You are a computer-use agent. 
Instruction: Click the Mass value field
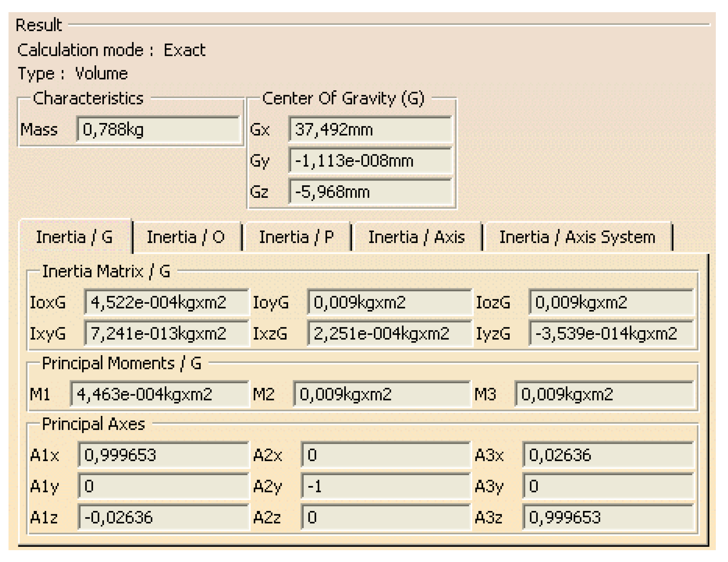point(158,129)
